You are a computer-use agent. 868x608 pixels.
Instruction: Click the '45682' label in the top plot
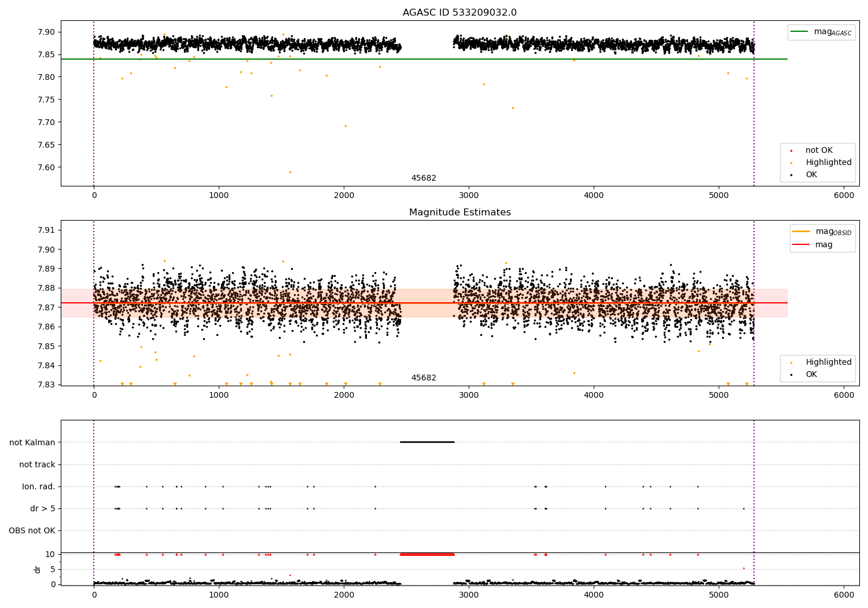click(x=424, y=178)
